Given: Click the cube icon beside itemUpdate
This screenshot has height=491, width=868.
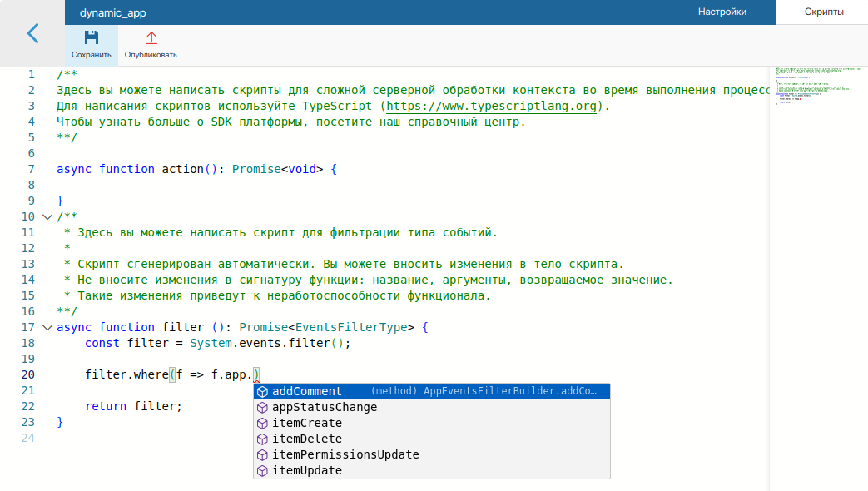Looking at the screenshot, I should pos(262,471).
